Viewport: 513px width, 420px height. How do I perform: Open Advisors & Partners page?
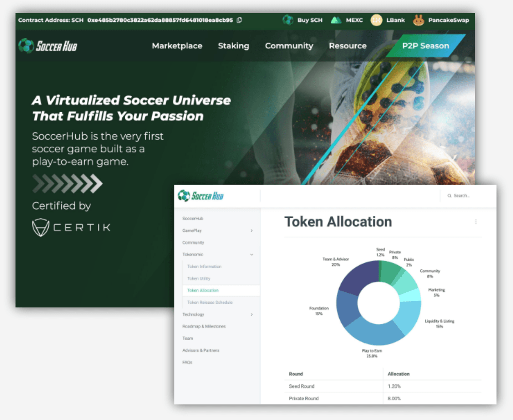pos(201,350)
